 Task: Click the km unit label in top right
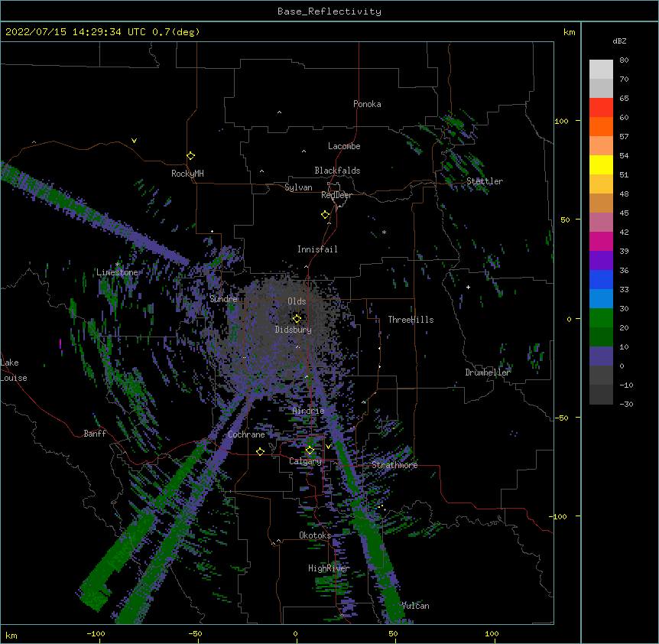coord(569,32)
